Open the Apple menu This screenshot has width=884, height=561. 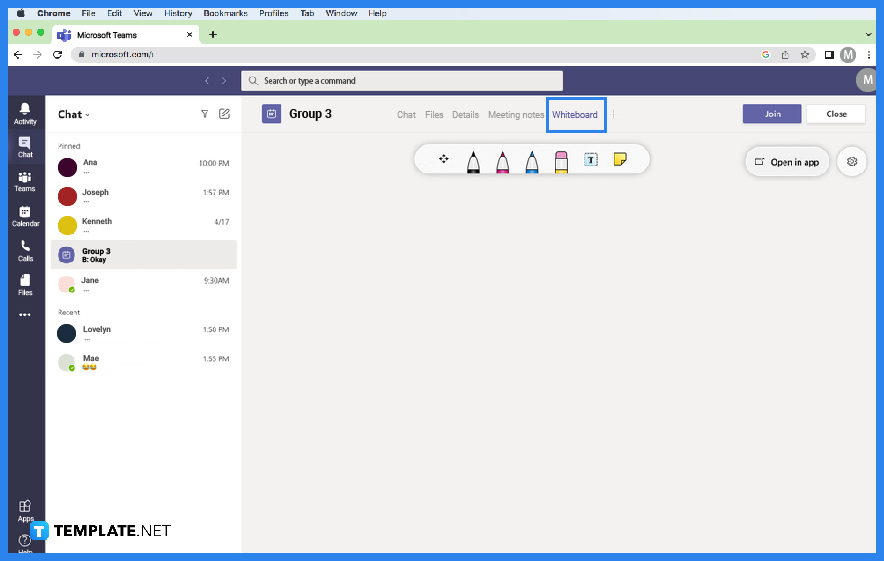tap(21, 13)
